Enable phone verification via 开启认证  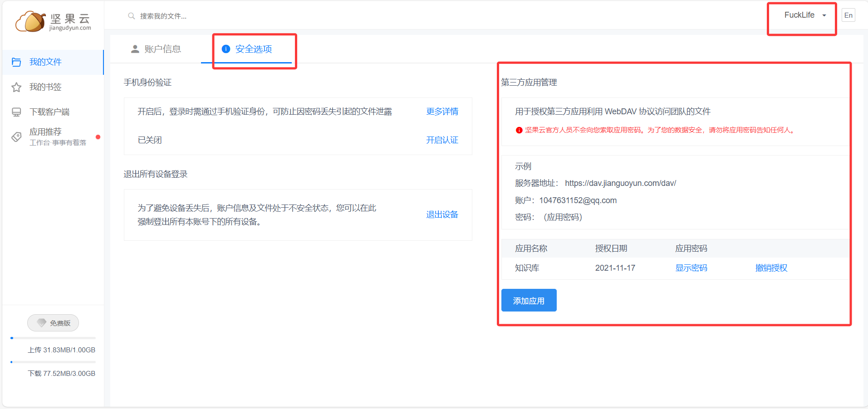[x=442, y=140]
